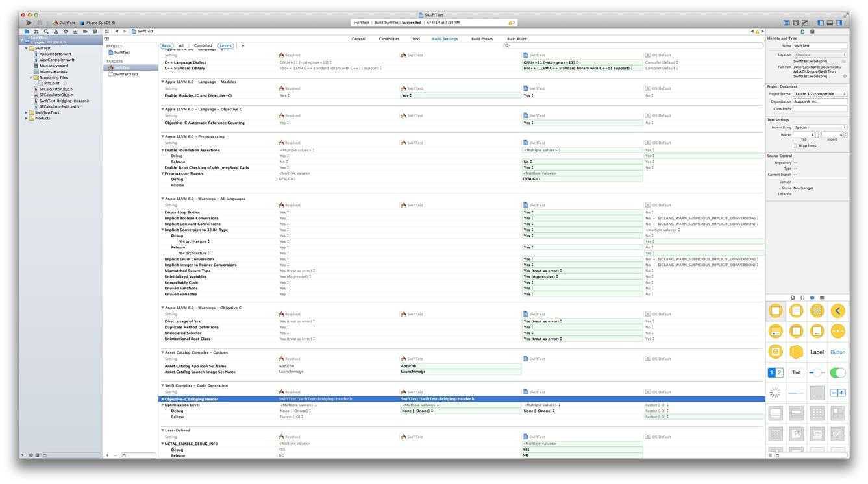Open the Breakpoint navigator icon
This screenshot has width=868, height=484.
(85, 31)
